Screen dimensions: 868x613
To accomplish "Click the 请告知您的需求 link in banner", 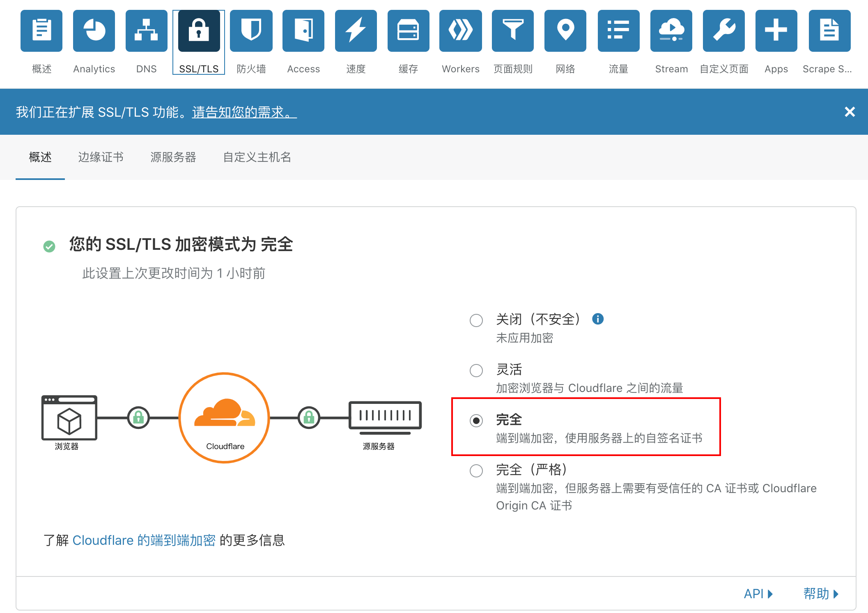I will pyautogui.click(x=244, y=112).
